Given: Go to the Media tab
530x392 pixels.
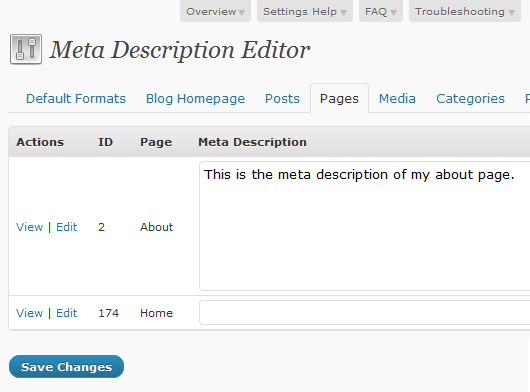Looking at the screenshot, I should click(397, 99).
